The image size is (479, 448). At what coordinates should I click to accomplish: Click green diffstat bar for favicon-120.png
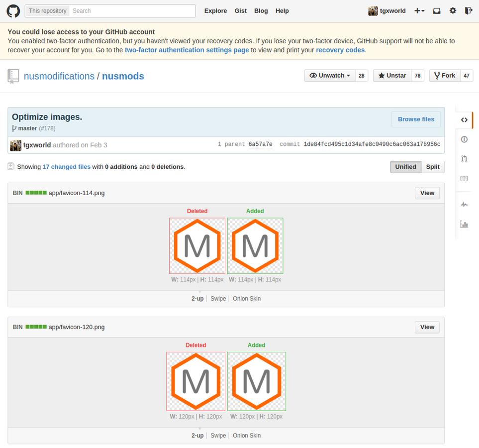tap(36, 327)
